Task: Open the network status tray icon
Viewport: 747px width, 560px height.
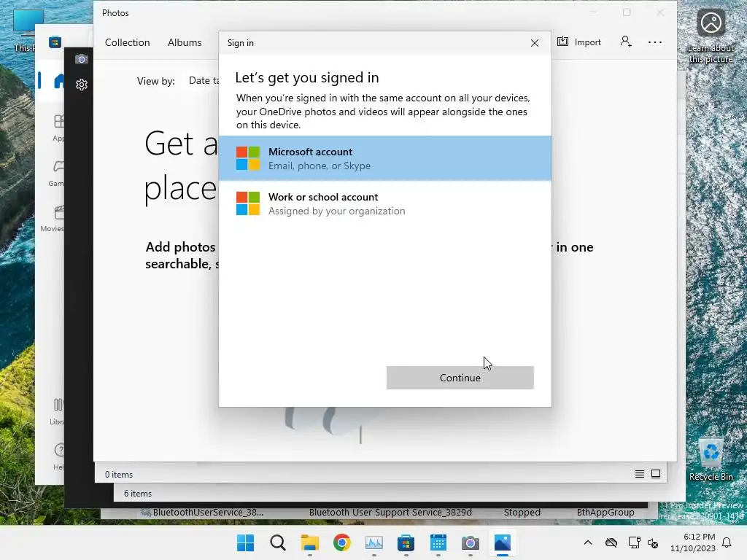Action: tap(634, 542)
